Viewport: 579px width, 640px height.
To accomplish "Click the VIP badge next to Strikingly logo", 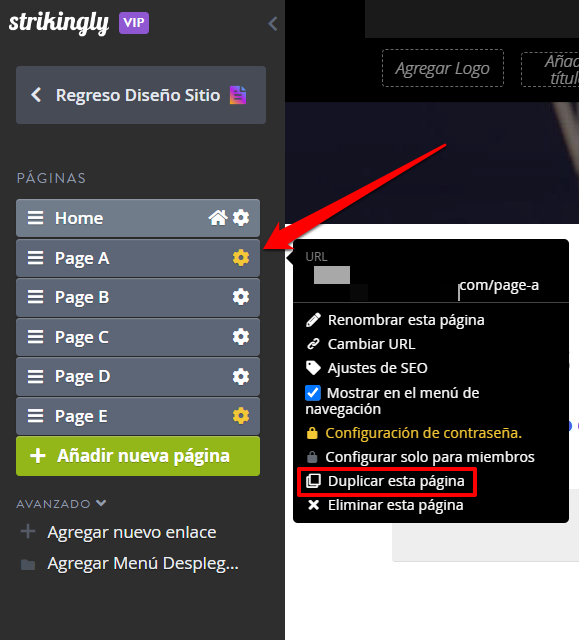I will [134, 23].
